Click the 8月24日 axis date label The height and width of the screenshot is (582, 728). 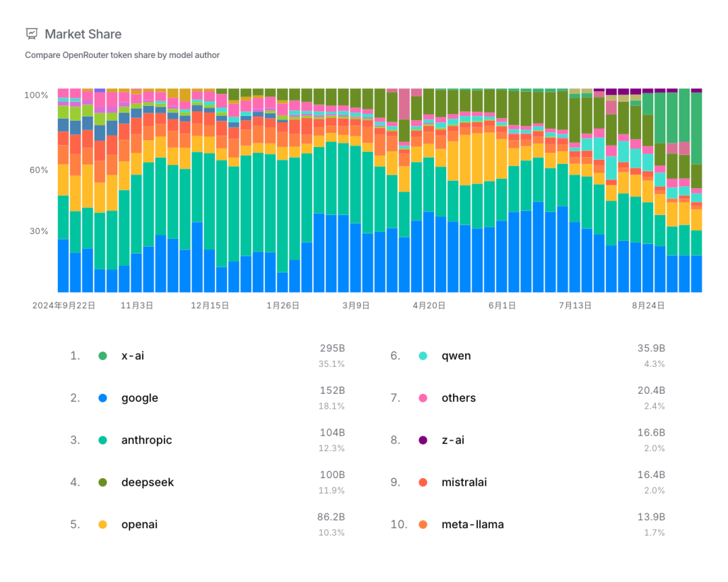[648, 305]
